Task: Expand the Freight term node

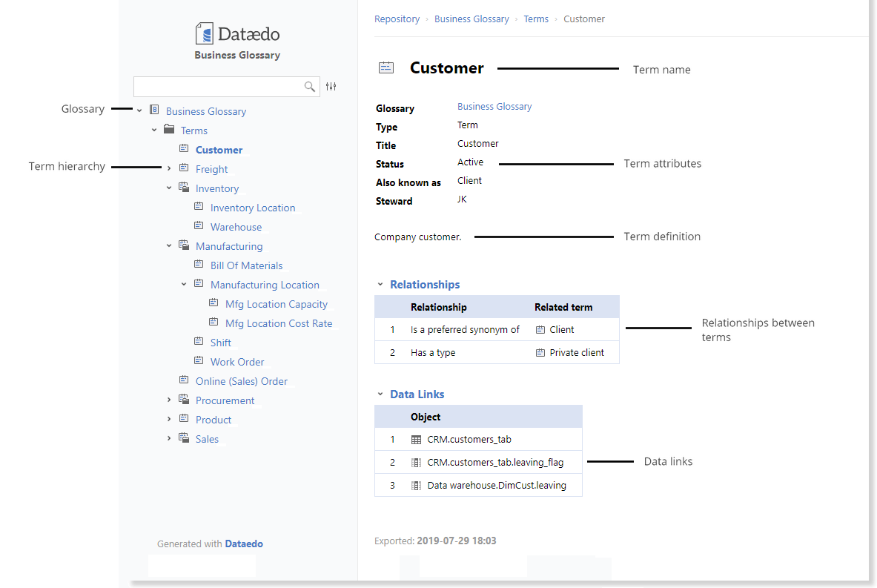Action: click(x=169, y=169)
